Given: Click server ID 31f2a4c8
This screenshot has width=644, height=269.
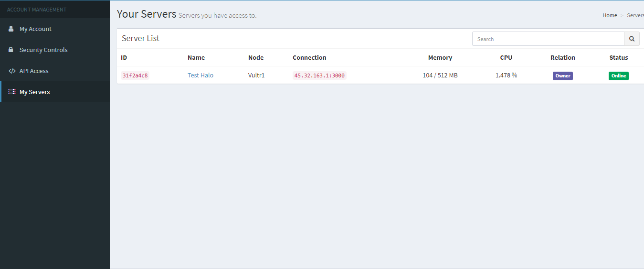Looking at the screenshot, I should click(x=135, y=75).
